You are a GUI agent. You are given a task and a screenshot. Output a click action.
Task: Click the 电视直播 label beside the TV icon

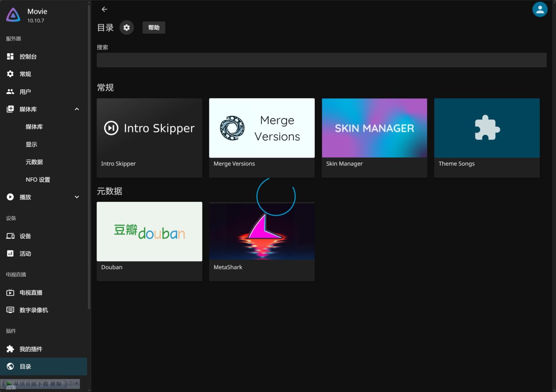pos(31,293)
